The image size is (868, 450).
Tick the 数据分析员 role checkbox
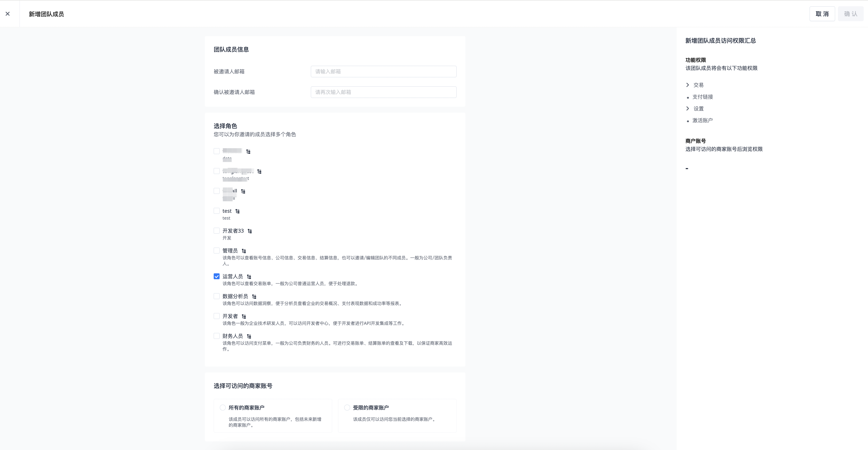[x=217, y=296]
